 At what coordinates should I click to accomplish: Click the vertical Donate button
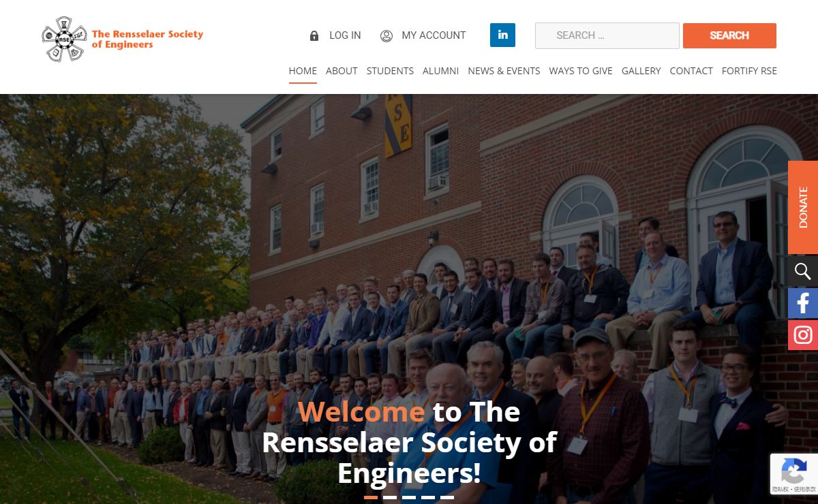pyautogui.click(x=803, y=207)
